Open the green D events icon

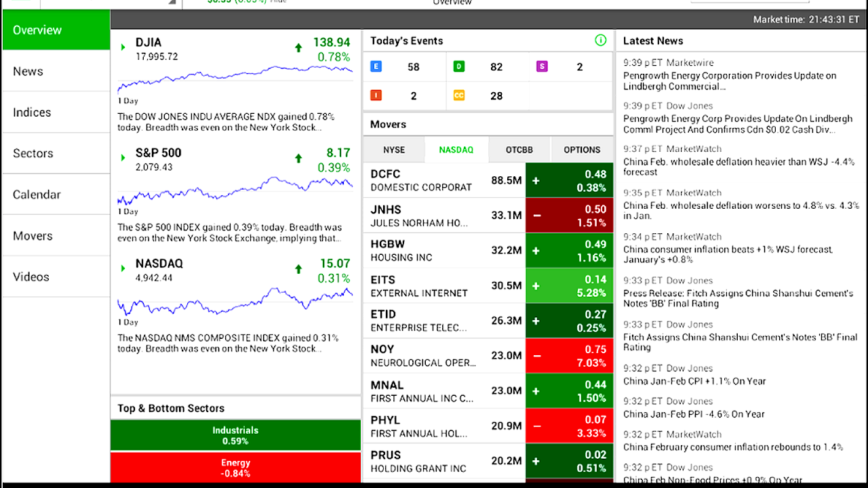click(x=459, y=66)
